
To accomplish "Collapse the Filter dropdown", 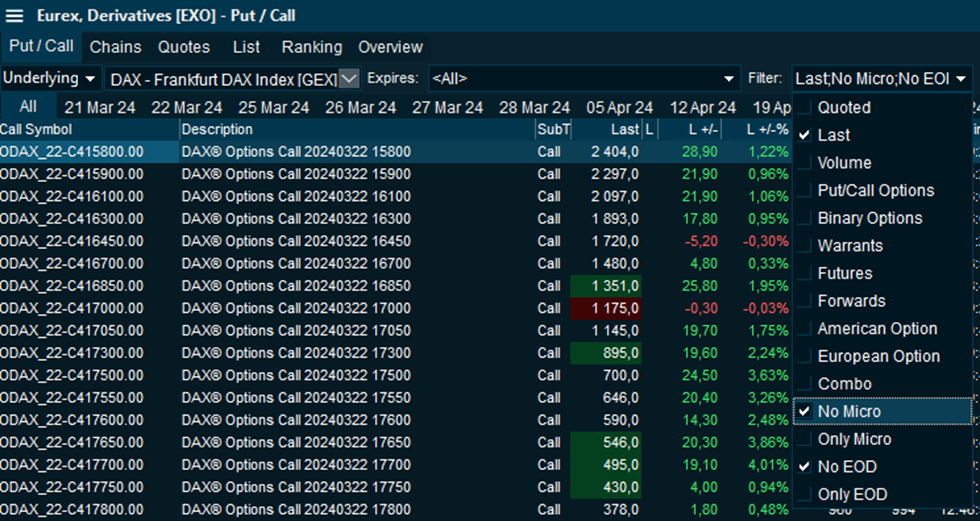I will coord(961,78).
